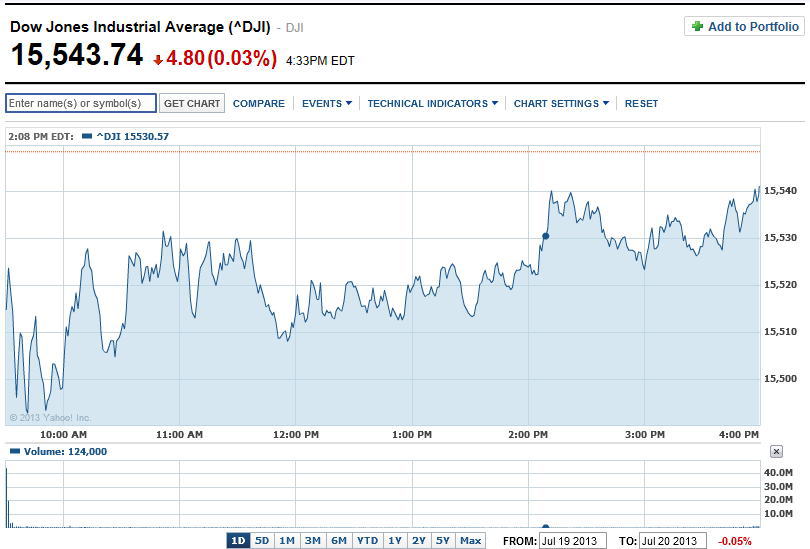Click the FROM date field Jul 19 2013
Image resolution: width=810 pixels, height=549 pixels.
[x=572, y=541]
